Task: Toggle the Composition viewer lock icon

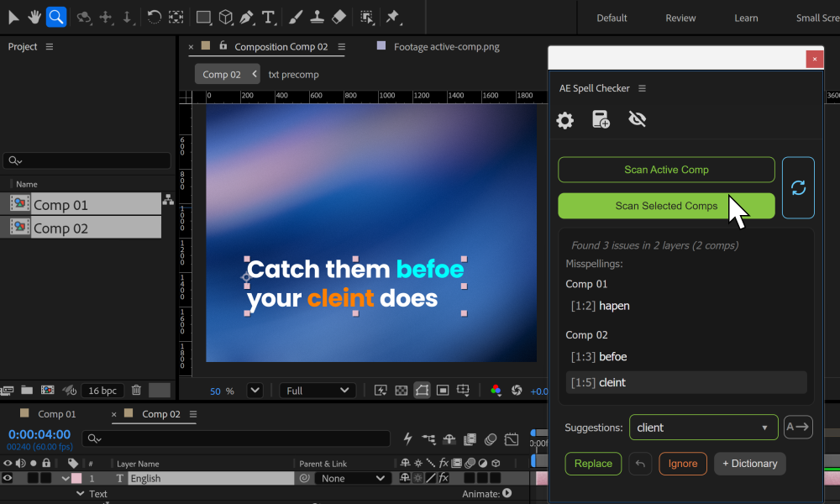Action: (223, 46)
